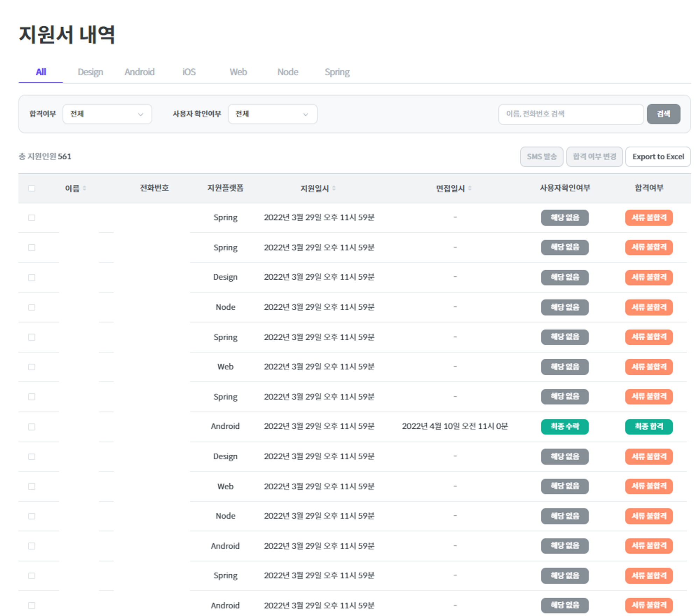Switch to the iOS tab
The width and height of the screenshot is (700, 616).
point(189,72)
